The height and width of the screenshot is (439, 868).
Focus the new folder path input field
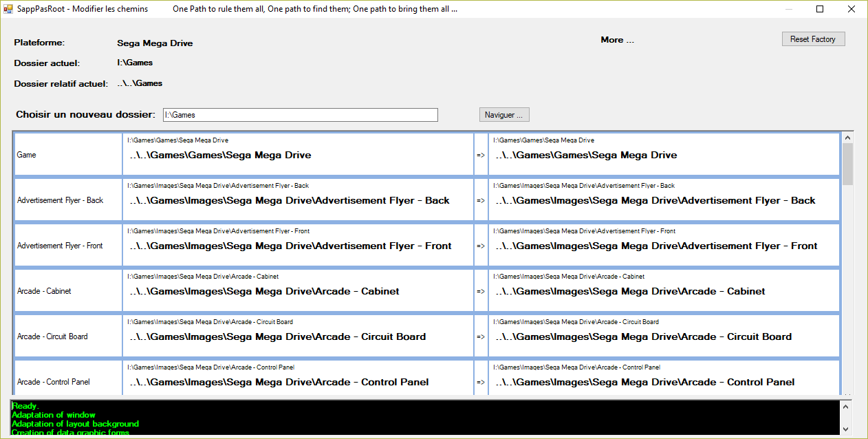click(300, 115)
